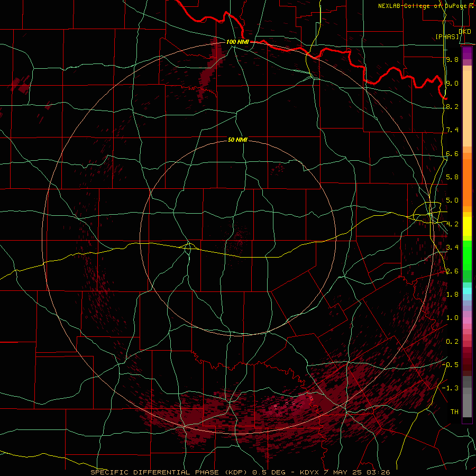Click the 50 NMI range ring label
Image resolution: width=476 pixels, height=476 pixels.
[237, 140]
